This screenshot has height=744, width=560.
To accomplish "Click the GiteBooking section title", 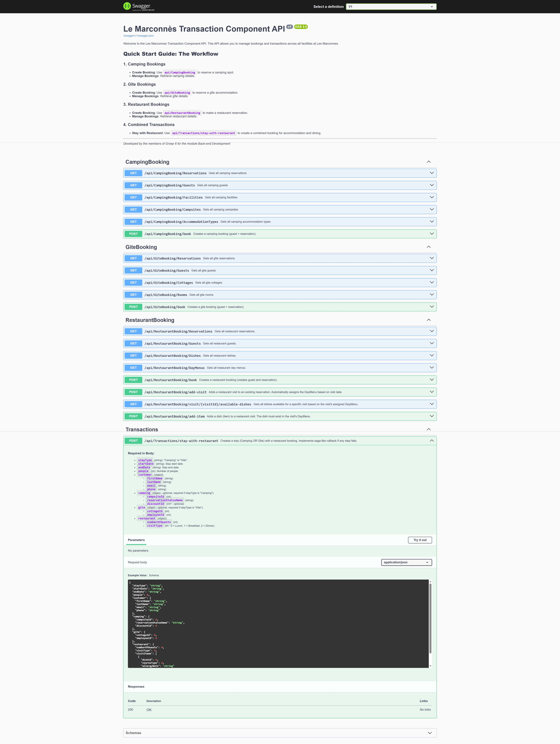I will [x=141, y=247].
